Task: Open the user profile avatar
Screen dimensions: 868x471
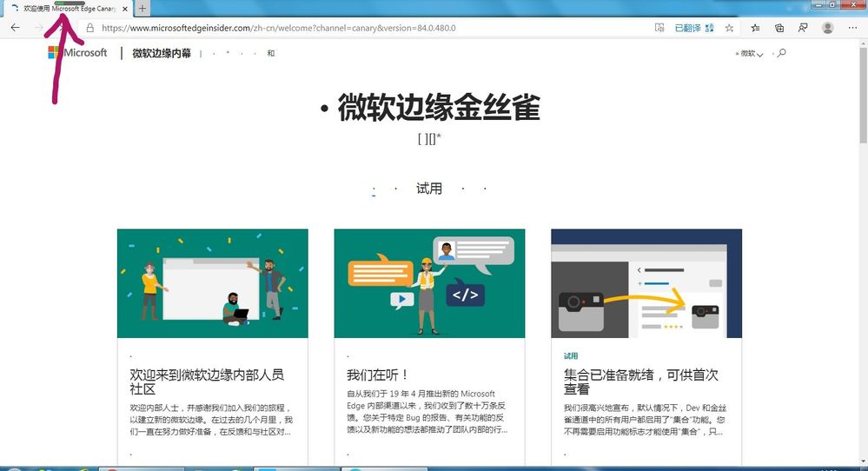Action: [827, 28]
